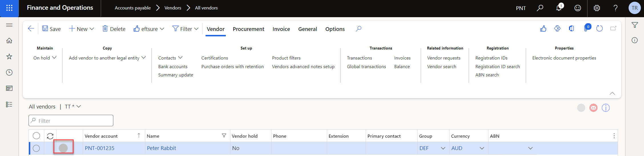Switch to the Invoice tab
Image resolution: width=644 pixels, height=156 pixels.
click(281, 29)
